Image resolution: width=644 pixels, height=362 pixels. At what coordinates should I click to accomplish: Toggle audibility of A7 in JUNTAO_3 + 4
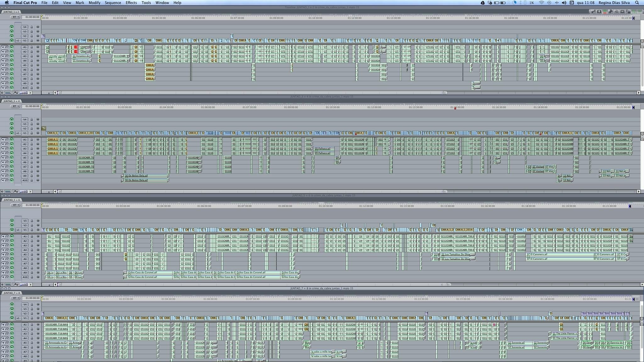(12, 167)
